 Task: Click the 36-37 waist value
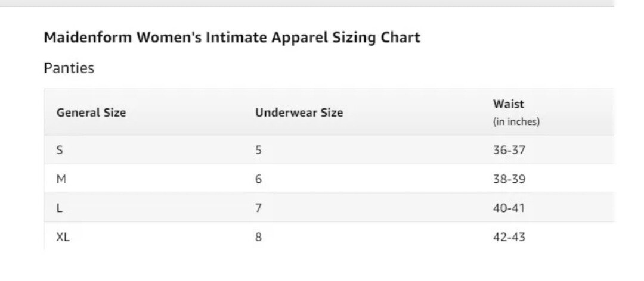(x=509, y=150)
